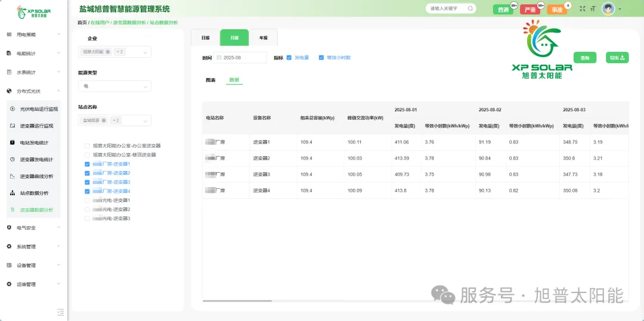Open the 事故 alarm badge

[557, 10]
